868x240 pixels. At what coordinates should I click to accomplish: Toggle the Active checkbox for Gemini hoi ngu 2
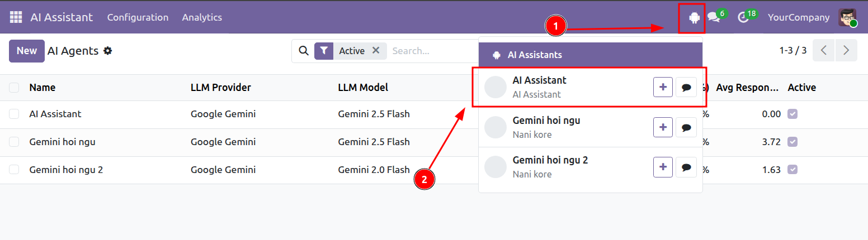[792, 170]
